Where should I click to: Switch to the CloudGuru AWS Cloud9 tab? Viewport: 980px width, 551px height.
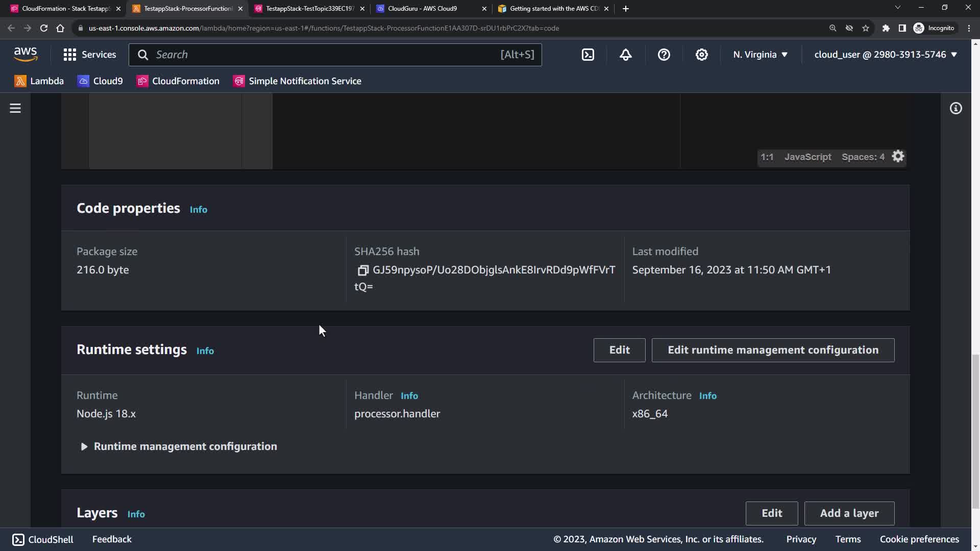coord(422,9)
